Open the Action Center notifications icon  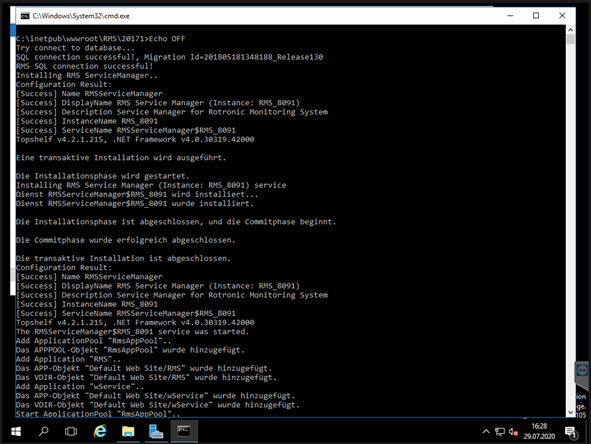tap(571, 433)
